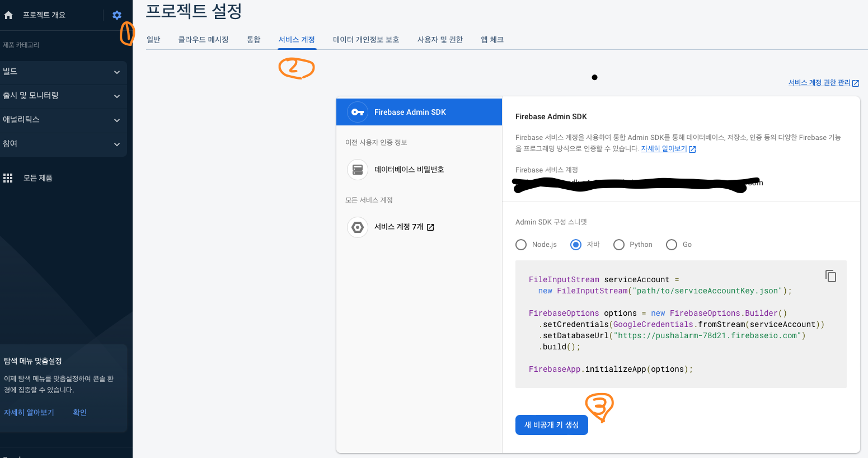
Task: Click the setDatabaseUrl code line
Action: pos(672,336)
